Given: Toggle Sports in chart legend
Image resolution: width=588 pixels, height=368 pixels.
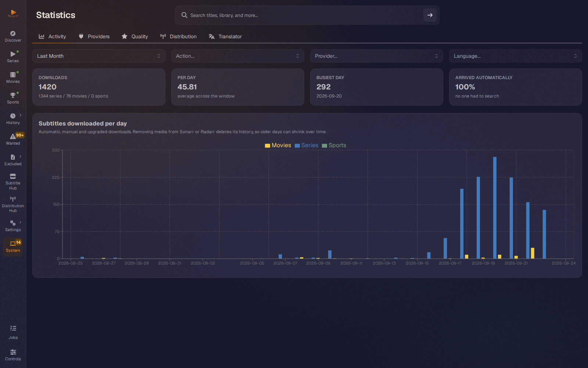Looking at the screenshot, I should pos(334,145).
